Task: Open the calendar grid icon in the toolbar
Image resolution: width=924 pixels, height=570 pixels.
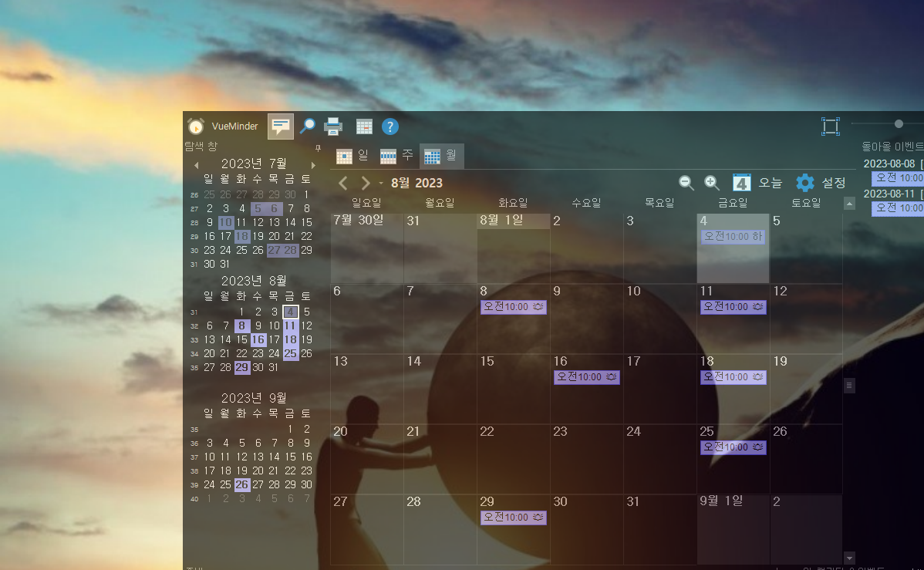Action: pyautogui.click(x=364, y=126)
